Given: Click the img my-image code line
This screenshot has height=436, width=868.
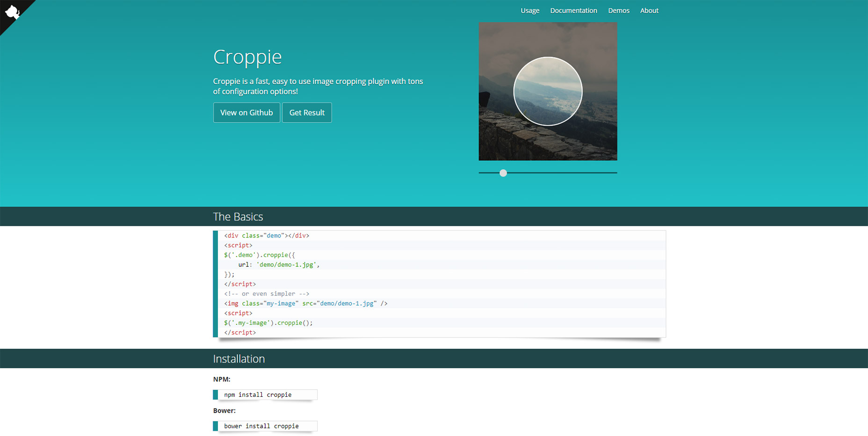Looking at the screenshot, I should 305,303.
